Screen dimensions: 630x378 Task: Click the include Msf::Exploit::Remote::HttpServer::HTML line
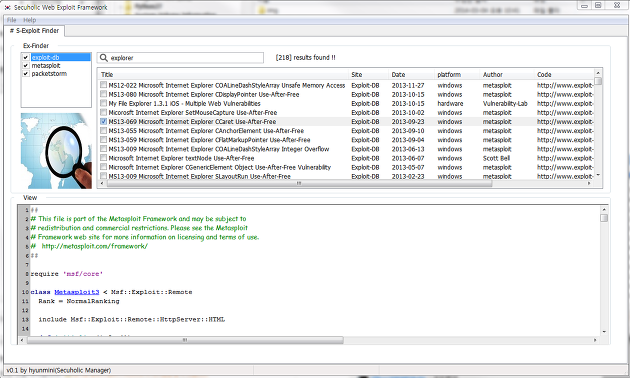[x=132, y=319]
